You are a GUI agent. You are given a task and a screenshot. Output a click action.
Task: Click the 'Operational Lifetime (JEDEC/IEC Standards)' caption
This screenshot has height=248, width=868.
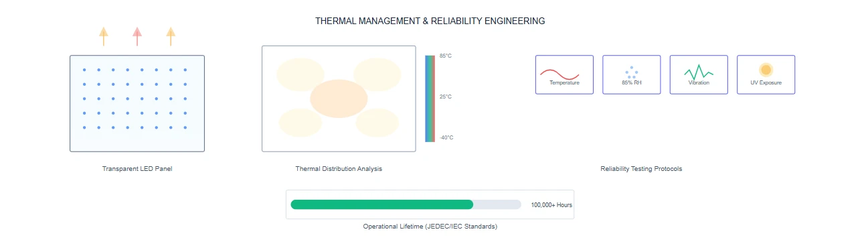tap(430, 227)
